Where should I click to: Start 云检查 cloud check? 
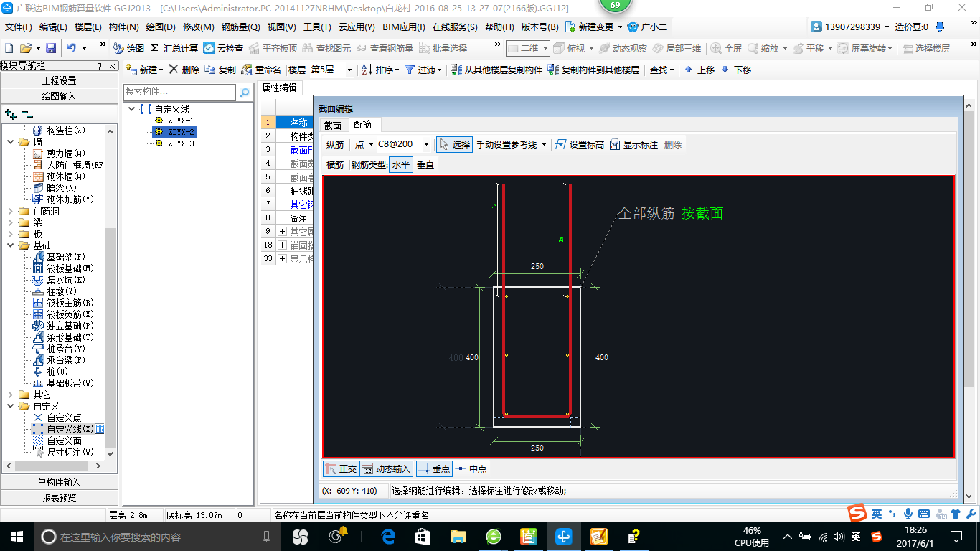tap(223, 48)
